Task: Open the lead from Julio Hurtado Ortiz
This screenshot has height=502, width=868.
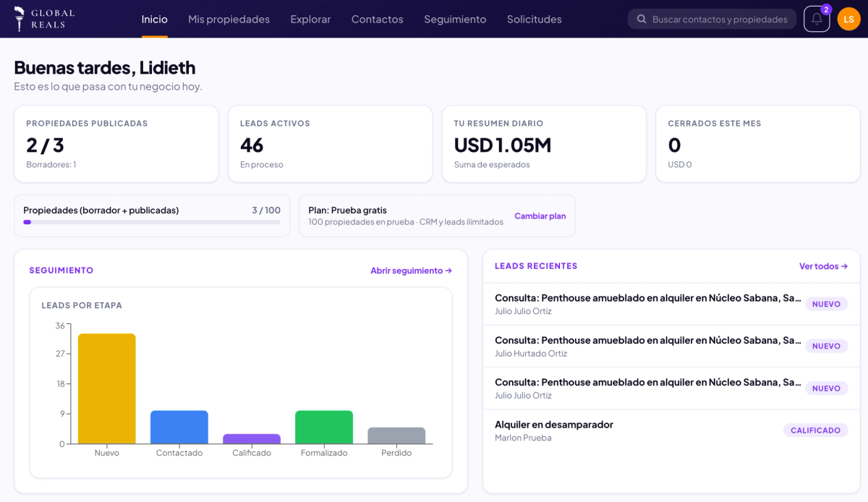Action: coord(671,346)
